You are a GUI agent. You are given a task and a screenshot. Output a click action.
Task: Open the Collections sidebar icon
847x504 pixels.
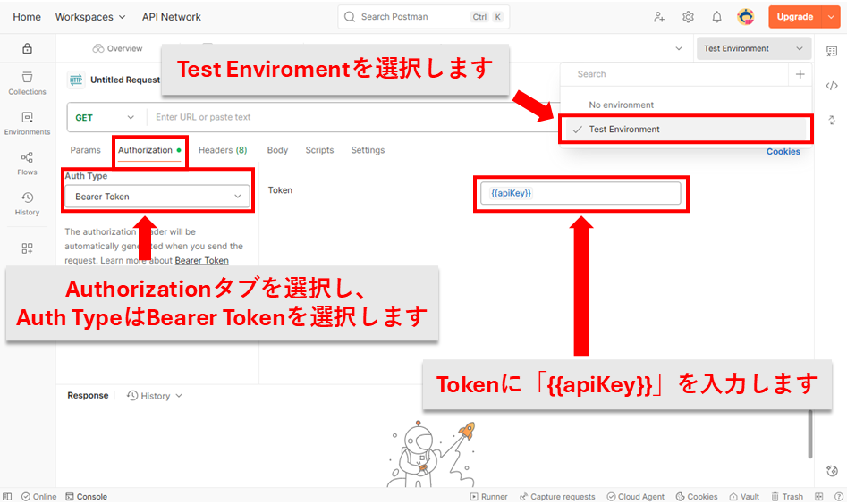click(27, 83)
